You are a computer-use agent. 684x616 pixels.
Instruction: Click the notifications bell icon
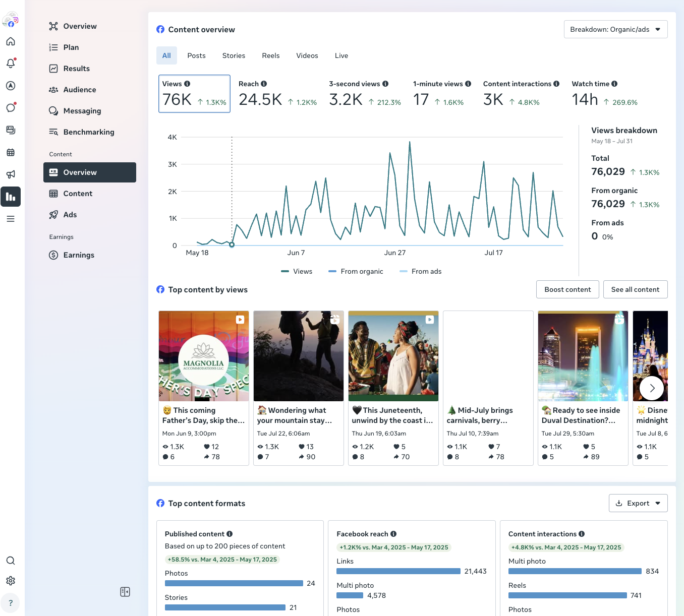tap(11, 64)
